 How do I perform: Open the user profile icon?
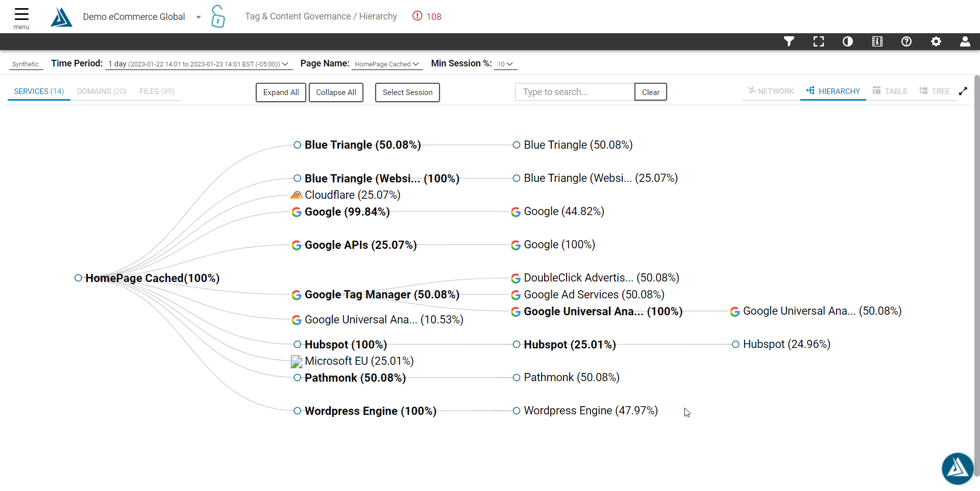[965, 41]
